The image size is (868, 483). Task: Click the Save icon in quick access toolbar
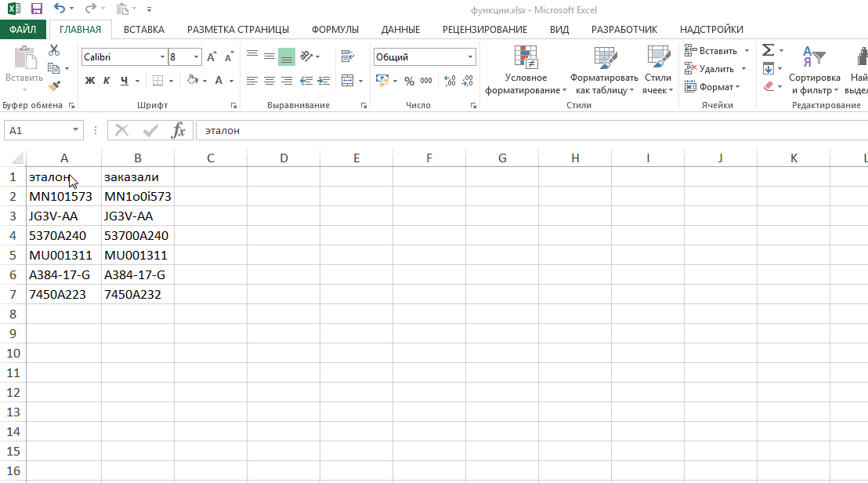(36, 9)
